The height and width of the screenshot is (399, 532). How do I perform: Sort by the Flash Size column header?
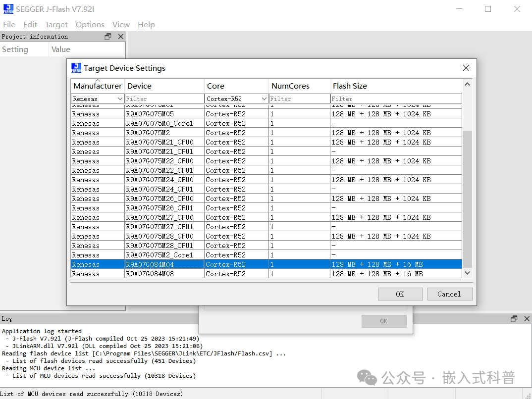[396, 86]
